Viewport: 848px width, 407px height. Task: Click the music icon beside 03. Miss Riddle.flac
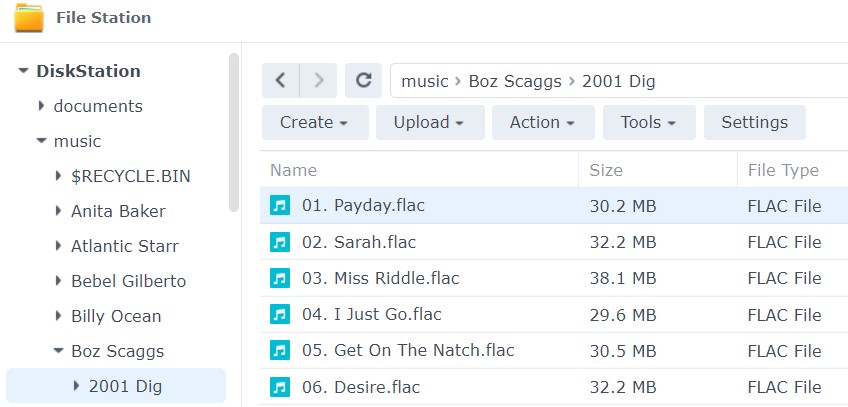[x=280, y=278]
